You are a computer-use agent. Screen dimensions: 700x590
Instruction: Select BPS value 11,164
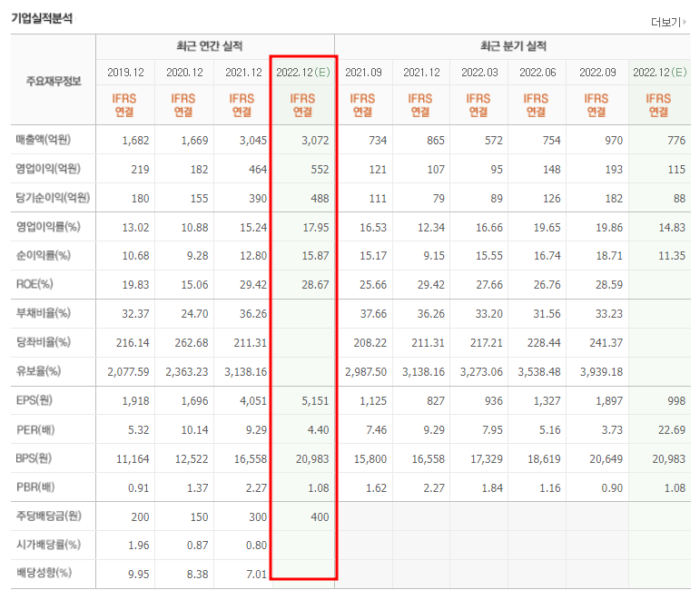133,458
